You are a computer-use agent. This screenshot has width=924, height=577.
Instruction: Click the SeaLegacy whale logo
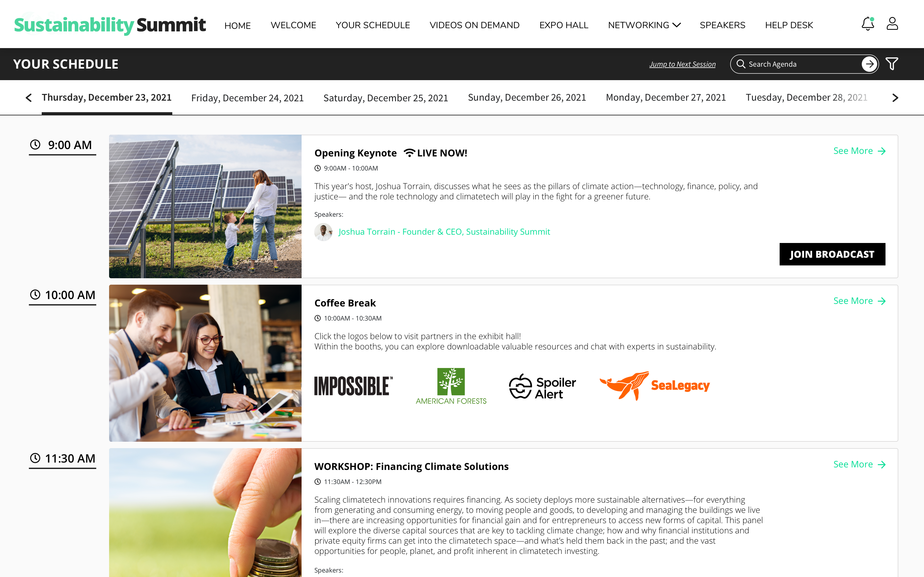coord(654,385)
